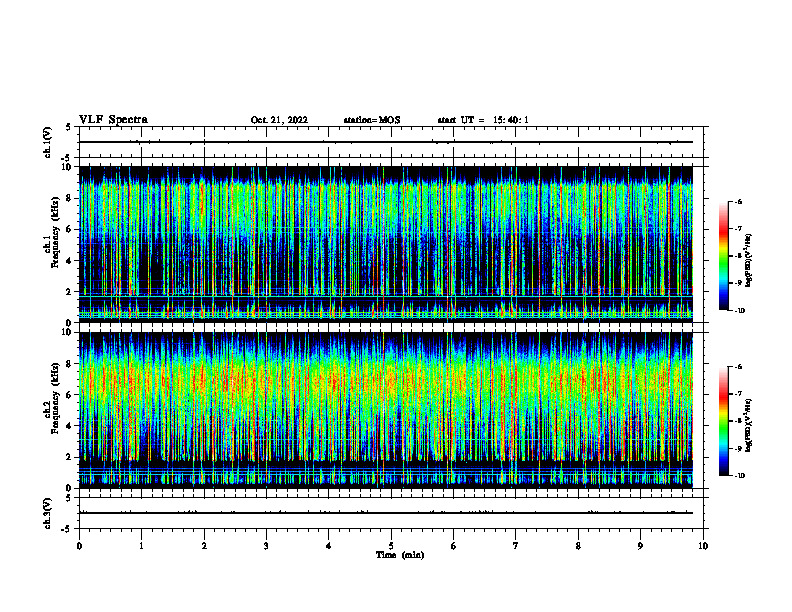Click time axis tick label "8"

(578, 546)
